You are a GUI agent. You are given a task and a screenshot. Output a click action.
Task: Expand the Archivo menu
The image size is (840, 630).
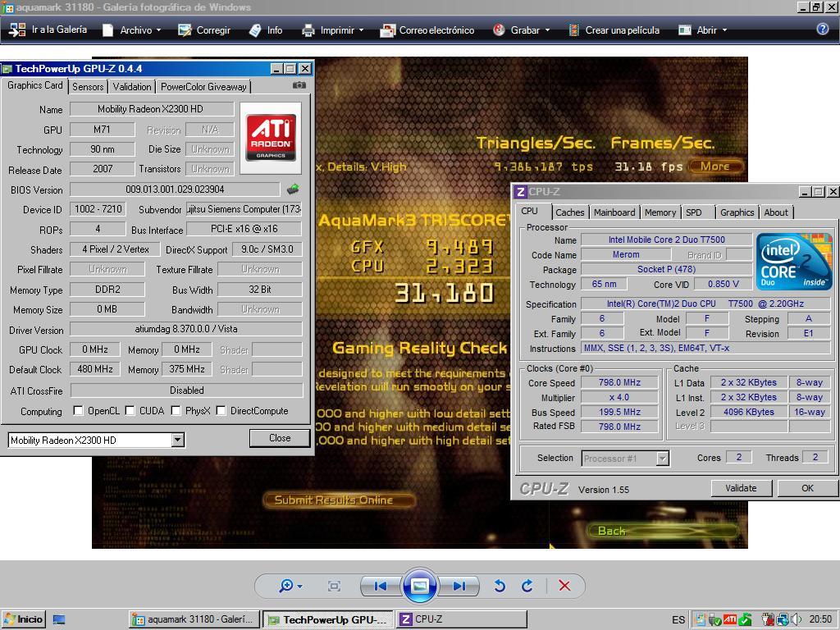(132, 30)
